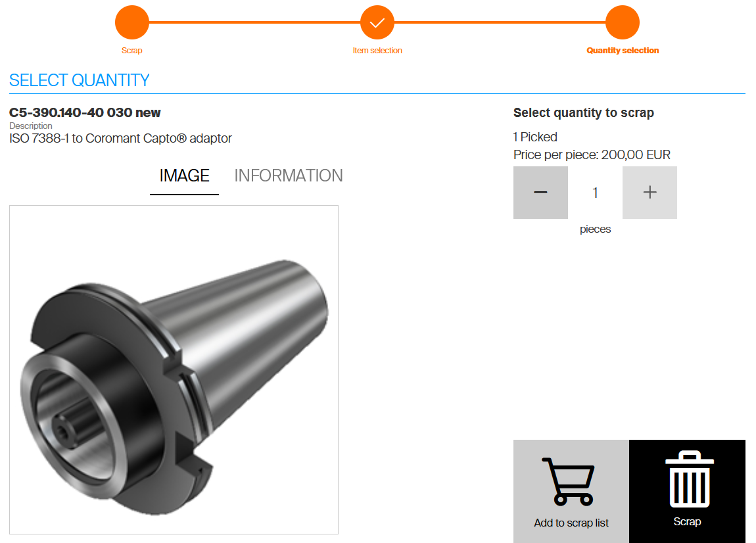This screenshot has width=756, height=543.
Task: Increase quantity with the plus button
Action: 650,193
